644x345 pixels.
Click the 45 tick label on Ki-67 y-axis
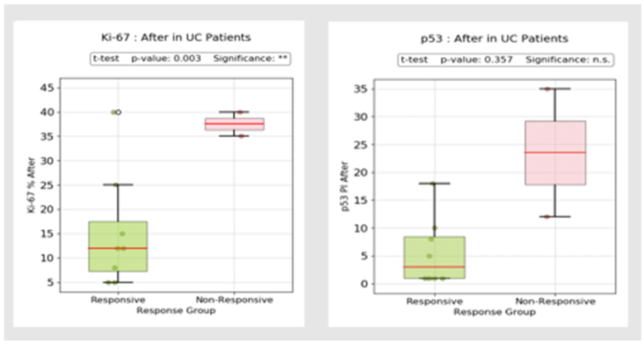pyautogui.click(x=47, y=88)
